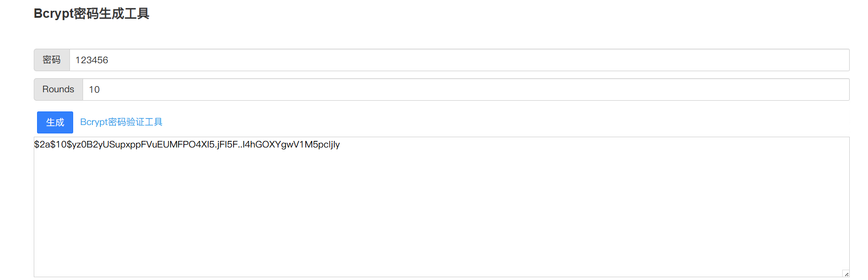This screenshot has height=280, width=868.
Task: Focus the Rounds input field
Action: coord(465,89)
